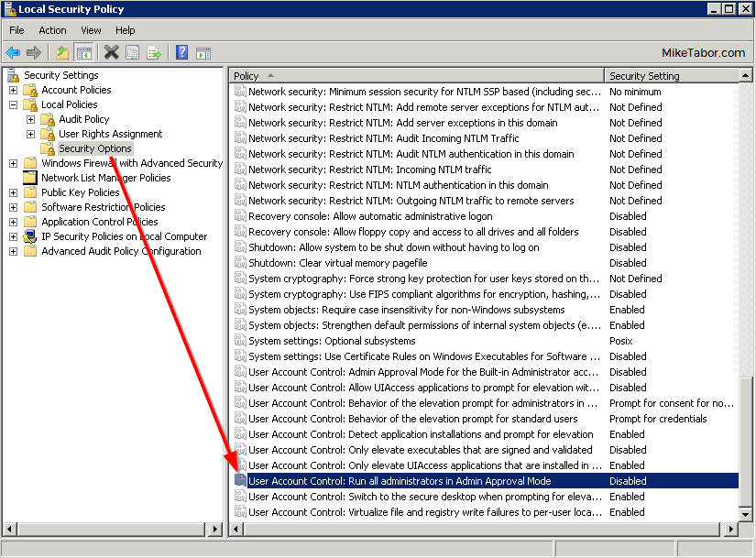Click the Back arrow toolbar icon
756x558 pixels.
coord(13,52)
